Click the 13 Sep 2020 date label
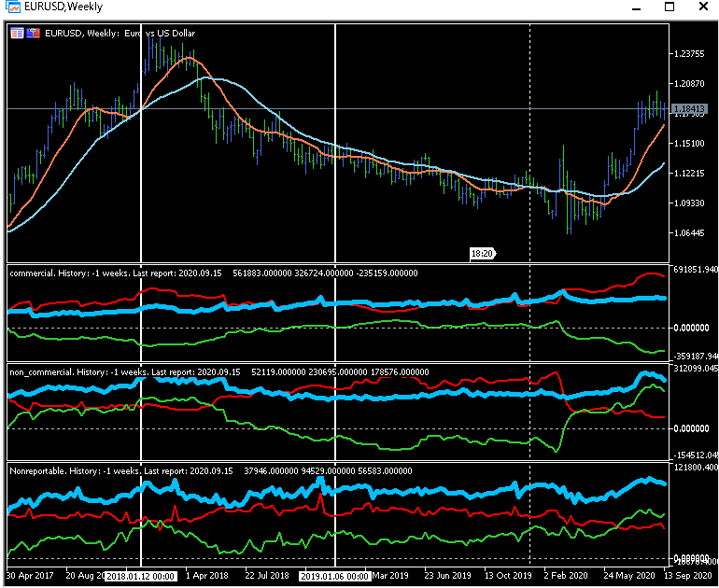The height and width of the screenshot is (588, 719). click(x=688, y=576)
